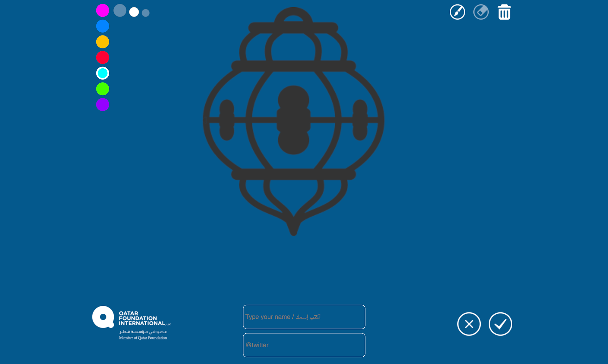
Task: Cancel with the X circle button
Action: (469, 324)
